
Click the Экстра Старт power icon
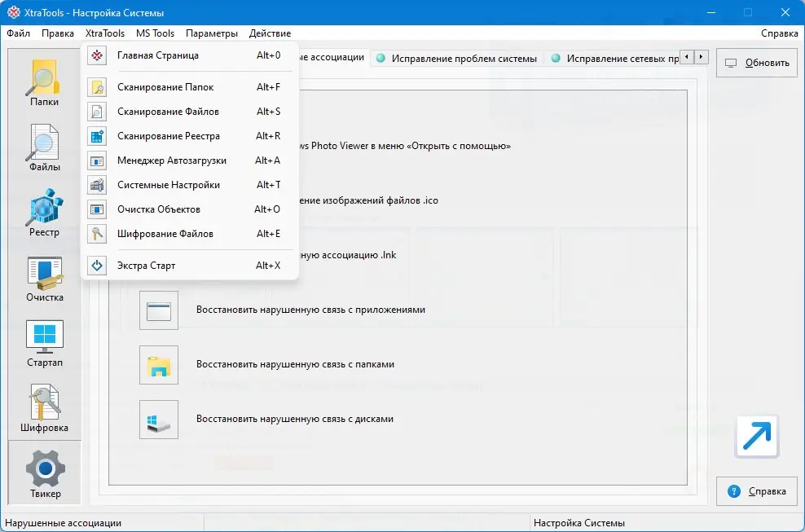pos(97,266)
